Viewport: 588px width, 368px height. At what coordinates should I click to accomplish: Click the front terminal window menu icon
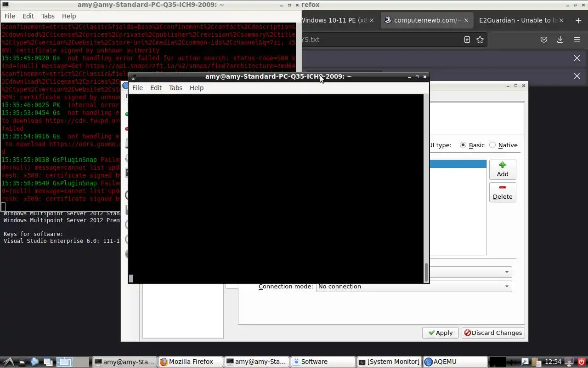[133, 77]
